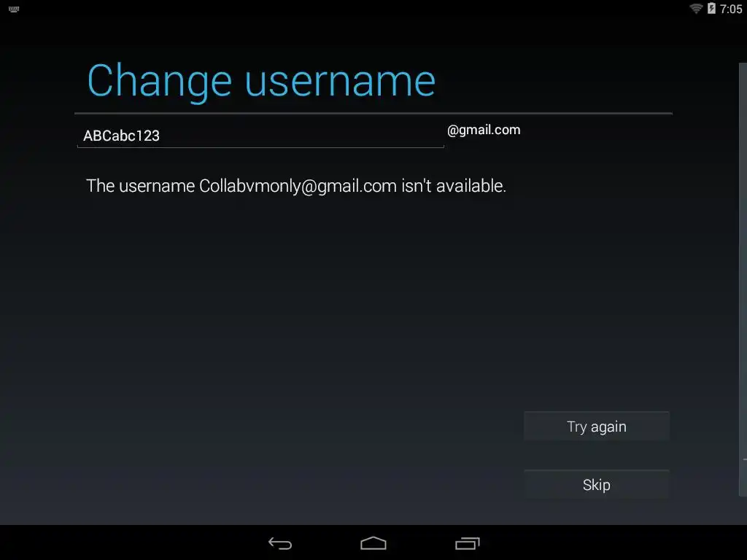Click the Change username heading
Image resolution: width=747 pixels, height=560 pixels.
point(261,81)
